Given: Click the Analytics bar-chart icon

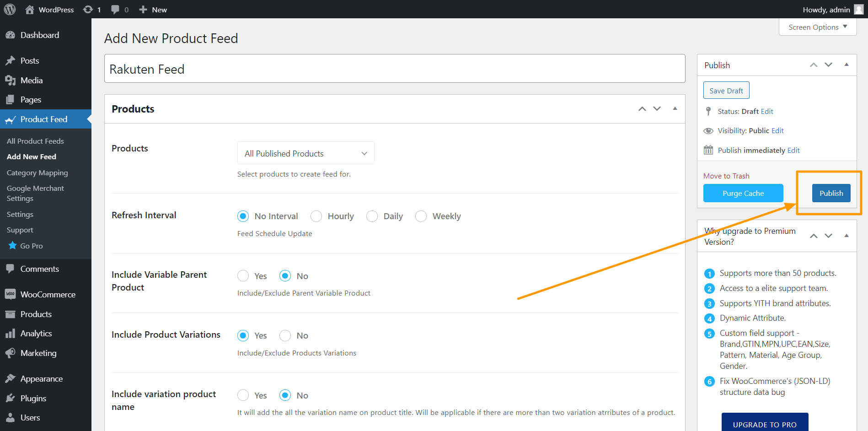Looking at the screenshot, I should (11, 333).
